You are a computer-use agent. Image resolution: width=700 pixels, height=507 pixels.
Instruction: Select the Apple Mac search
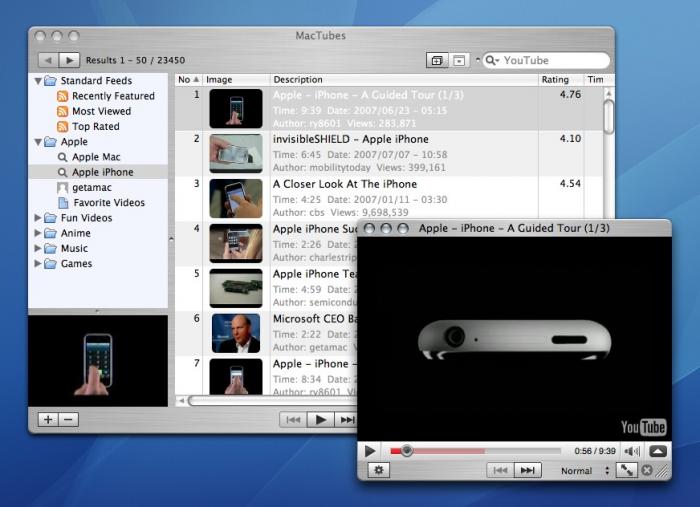[x=96, y=157]
